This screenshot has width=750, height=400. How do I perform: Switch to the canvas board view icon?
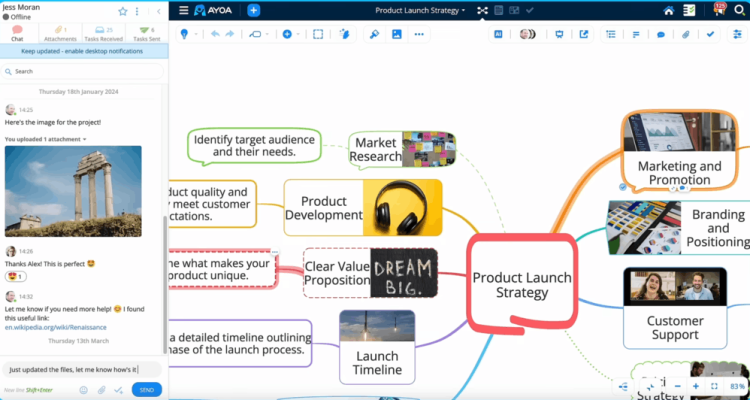click(x=514, y=11)
